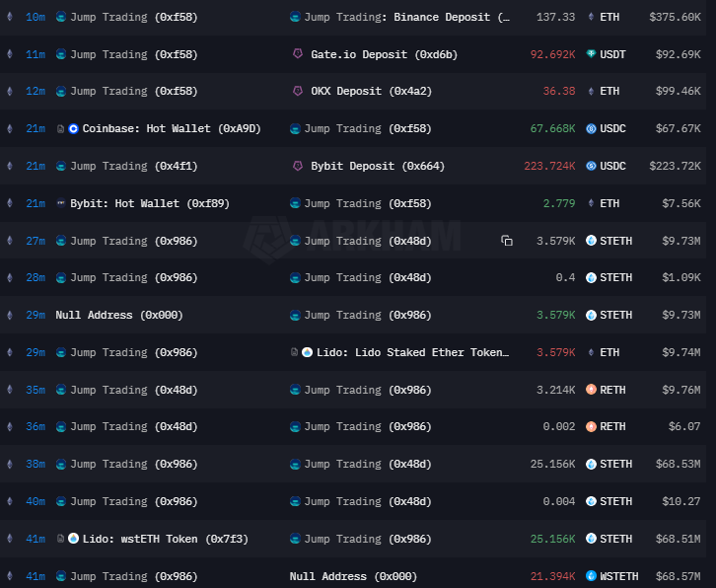Viewport: 716px width, 588px height.
Task: Click the deposit tag icon before OKX Deposit
Action: pyautogui.click(x=298, y=91)
